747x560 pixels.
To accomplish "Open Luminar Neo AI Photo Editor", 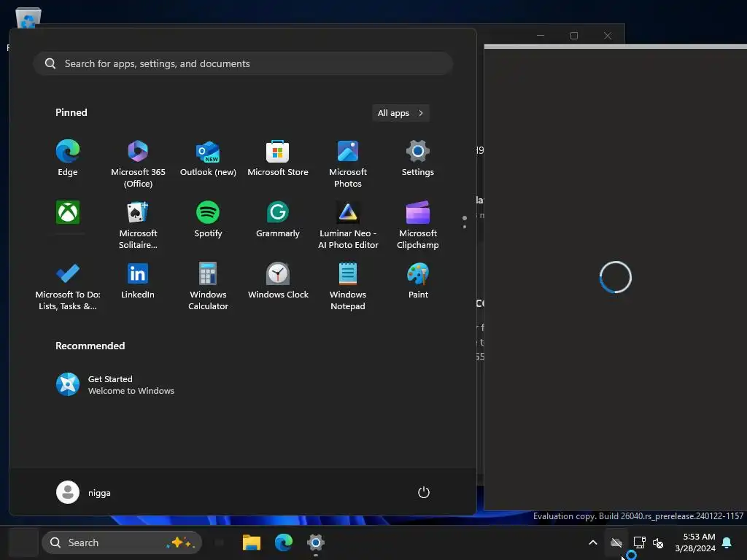I will [x=348, y=225].
